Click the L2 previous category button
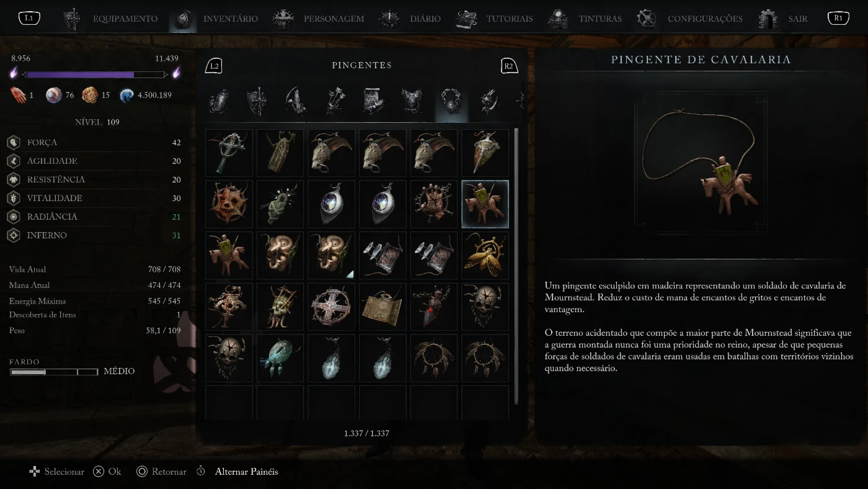 tap(214, 66)
